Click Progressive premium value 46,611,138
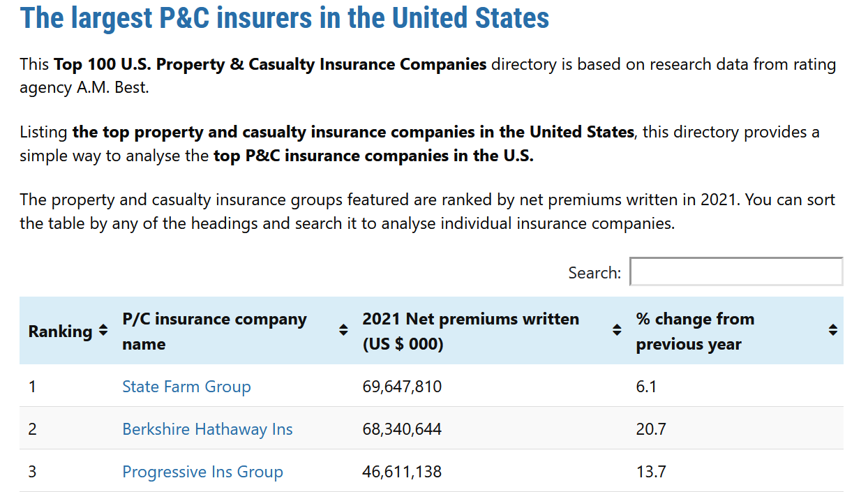This screenshot has height=492, width=868. click(402, 472)
